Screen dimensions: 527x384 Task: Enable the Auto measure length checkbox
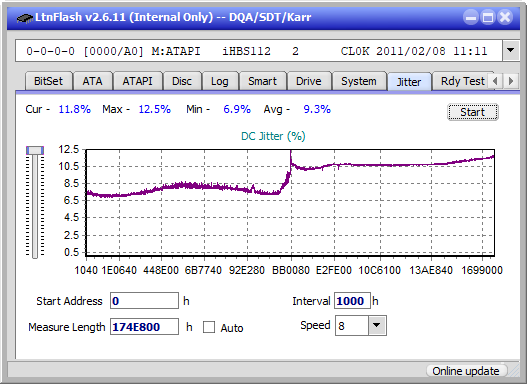click(x=209, y=327)
